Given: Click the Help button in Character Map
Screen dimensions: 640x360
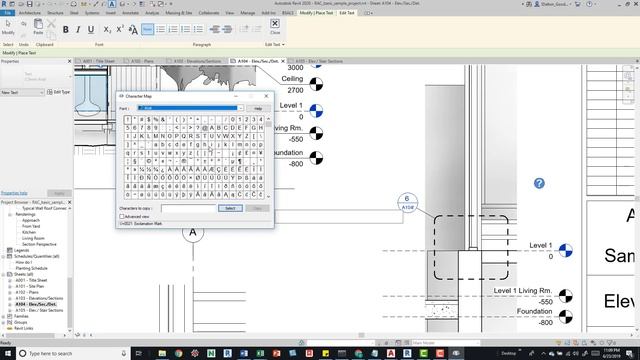Looking at the screenshot, I should pyautogui.click(x=258, y=108).
